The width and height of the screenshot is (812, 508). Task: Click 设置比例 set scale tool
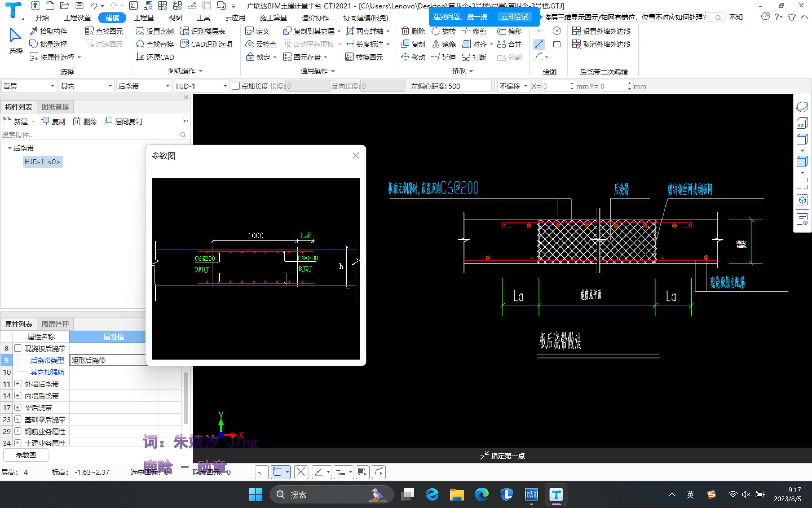coord(155,31)
